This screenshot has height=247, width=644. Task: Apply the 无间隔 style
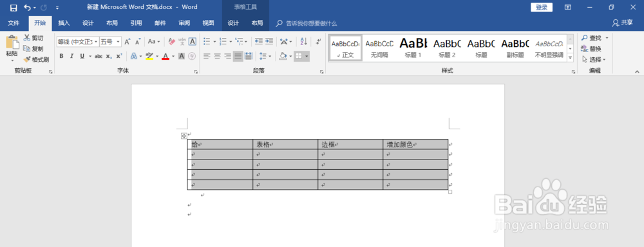click(x=379, y=48)
